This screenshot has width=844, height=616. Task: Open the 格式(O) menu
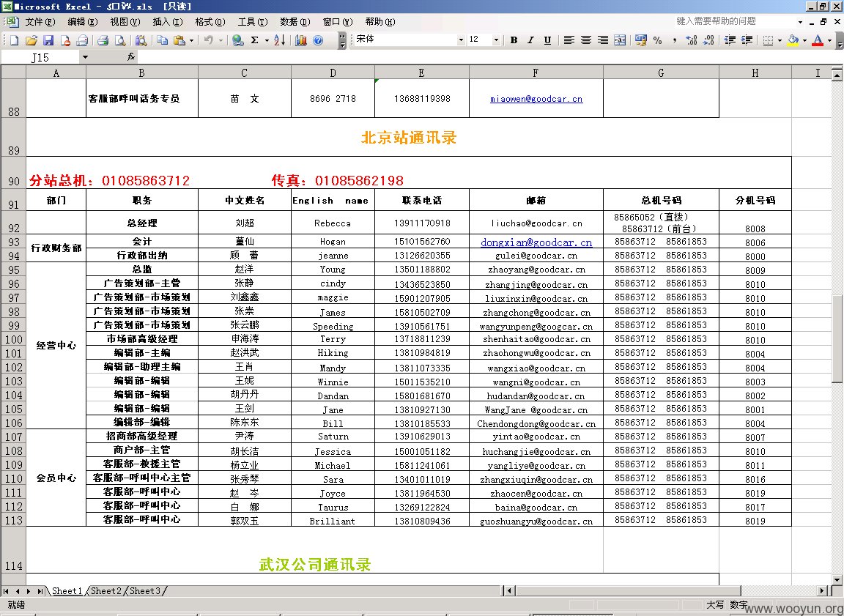[210, 22]
